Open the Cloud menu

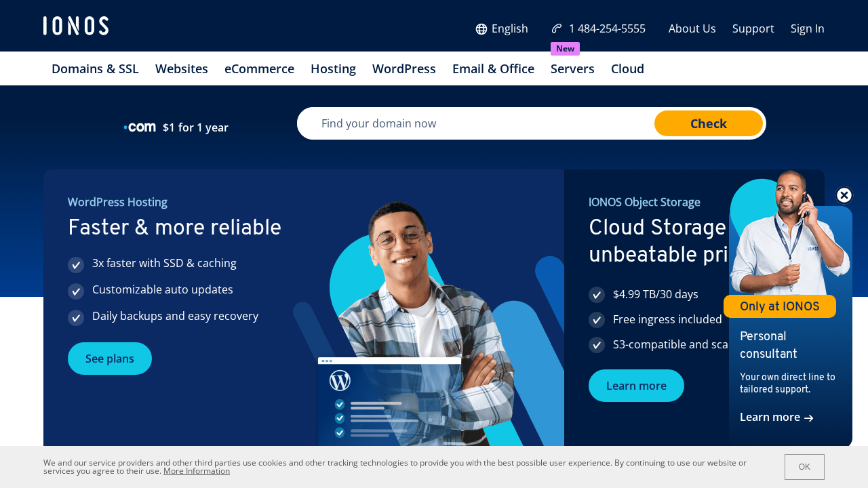[x=627, y=68]
